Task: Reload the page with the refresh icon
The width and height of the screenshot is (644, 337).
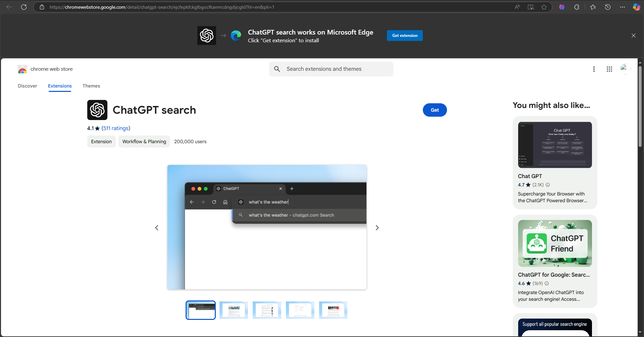Action: 24,7
